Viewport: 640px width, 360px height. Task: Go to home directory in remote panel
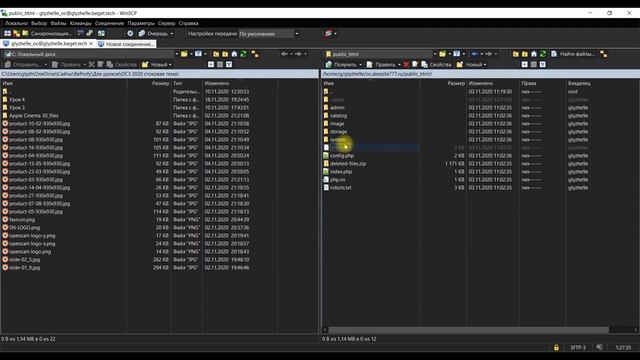tap(534, 54)
